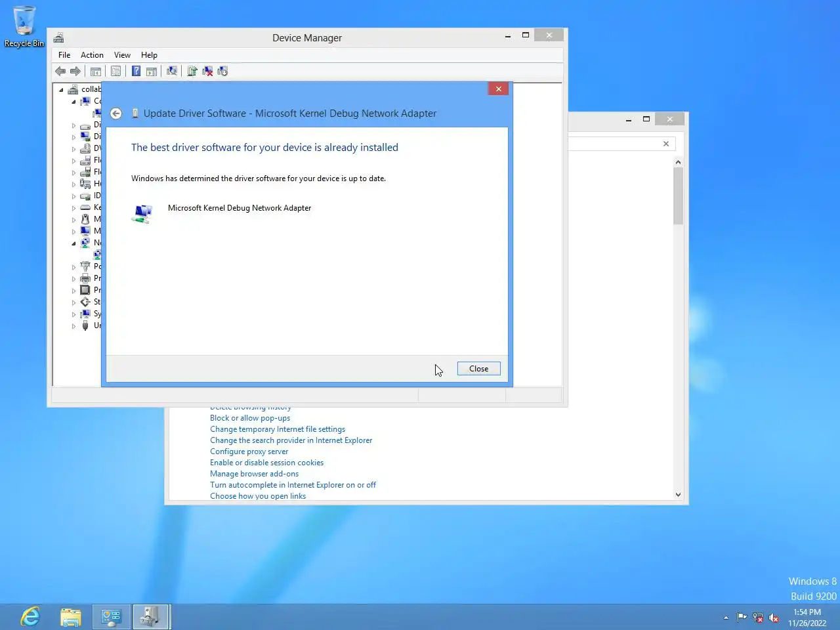Click 'Manage browser add-ons' link
Viewport: 840px width, 630px height.
(x=254, y=474)
